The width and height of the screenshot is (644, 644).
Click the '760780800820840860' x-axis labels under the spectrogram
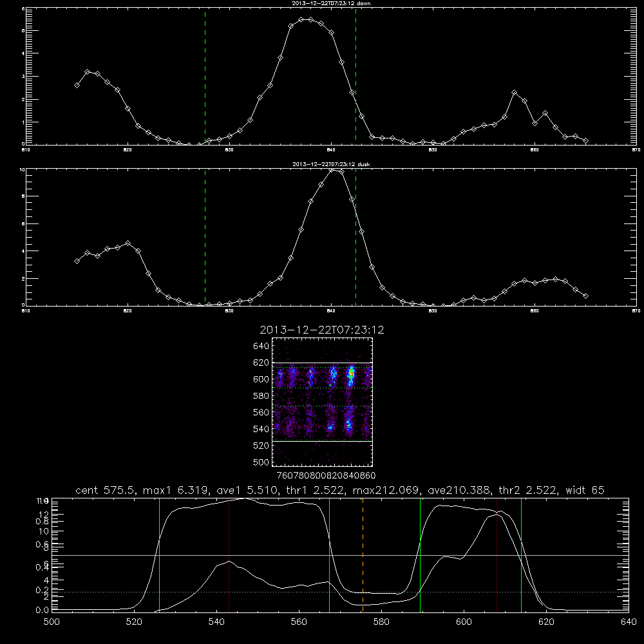[326, 476]
